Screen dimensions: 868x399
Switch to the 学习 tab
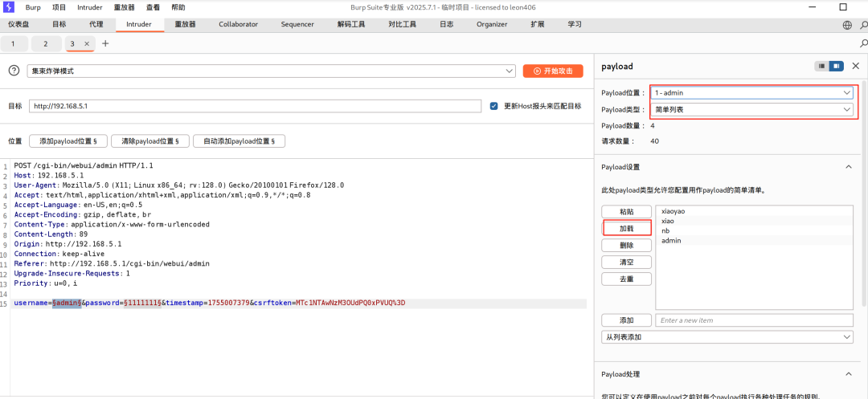tap(574, 24)
